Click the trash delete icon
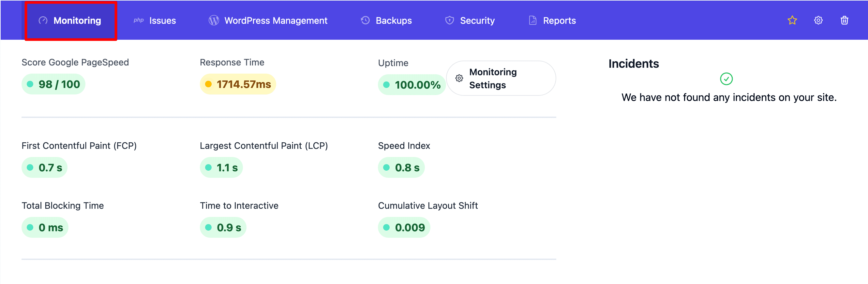This screenshot has width=868, height=284. (x=844, y=20)
